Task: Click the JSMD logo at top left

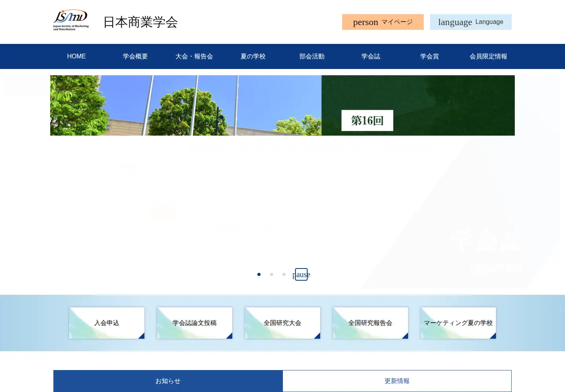Action: click(71, 20)
